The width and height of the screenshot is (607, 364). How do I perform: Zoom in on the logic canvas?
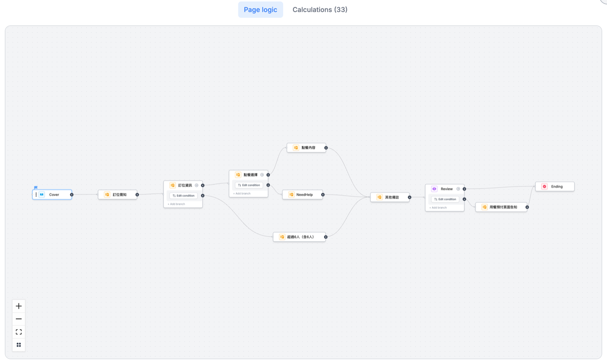click(x=19, y=306)
